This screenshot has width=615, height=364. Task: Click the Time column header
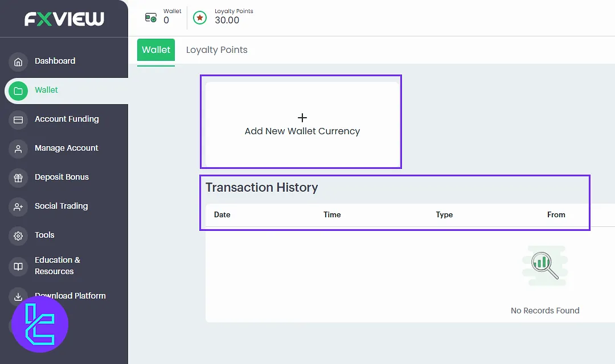coord(332,215)
